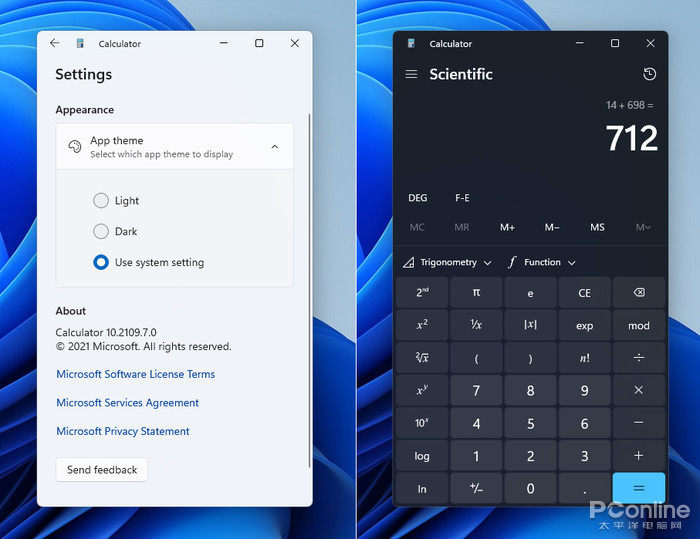Click the 14 + 698 = expression text
Screen dimensions: 700x539
pos(629,105)
